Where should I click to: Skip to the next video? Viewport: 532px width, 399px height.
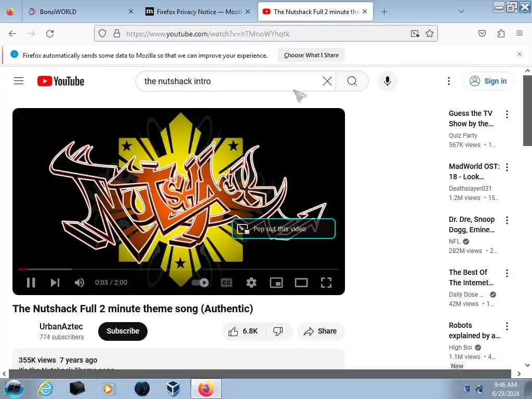(x=55, y=283)
